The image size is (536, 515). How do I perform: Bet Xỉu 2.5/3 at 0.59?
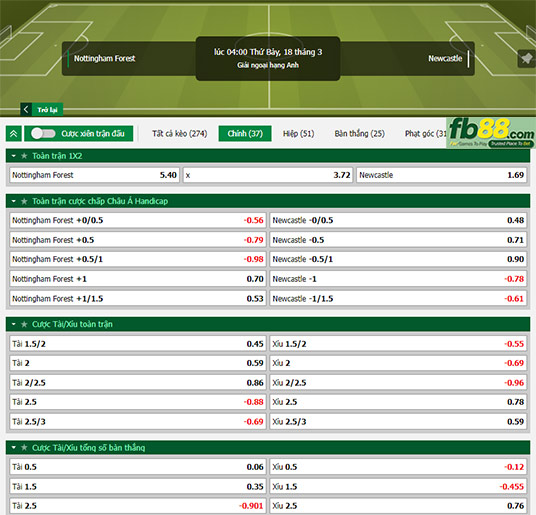[398, 422]
